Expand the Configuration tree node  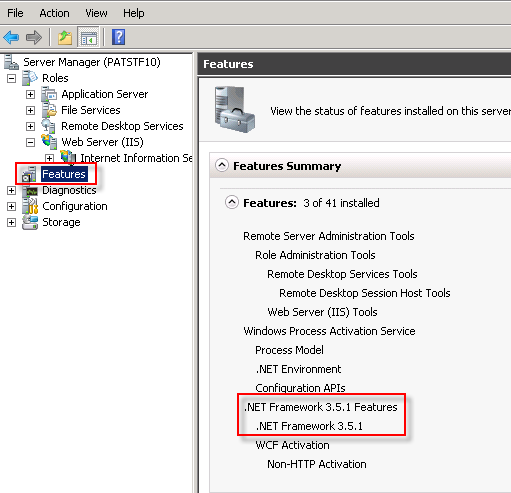[x=11, y=206]
